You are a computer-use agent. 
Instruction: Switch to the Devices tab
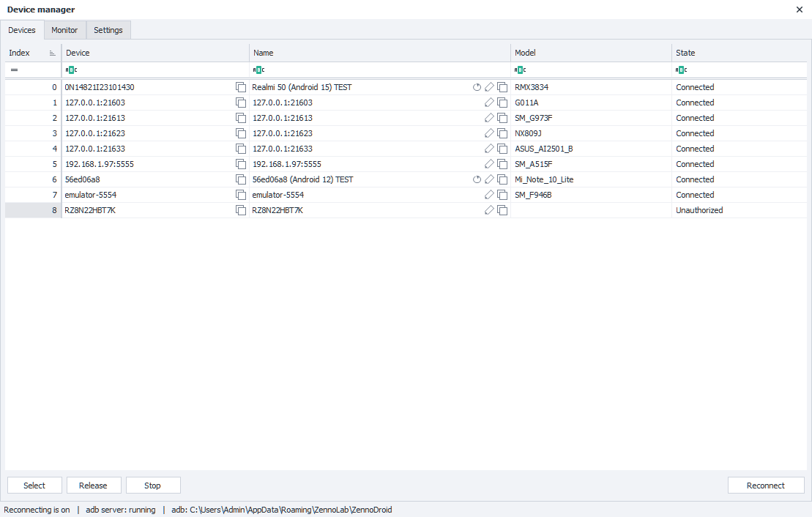click(x=22, y=30)
